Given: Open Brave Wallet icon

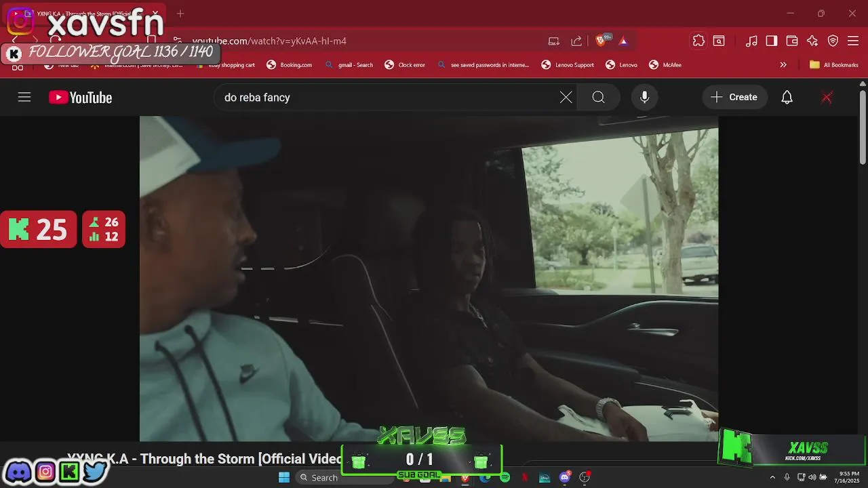Looking at the screenshot, I should [792, 41].
